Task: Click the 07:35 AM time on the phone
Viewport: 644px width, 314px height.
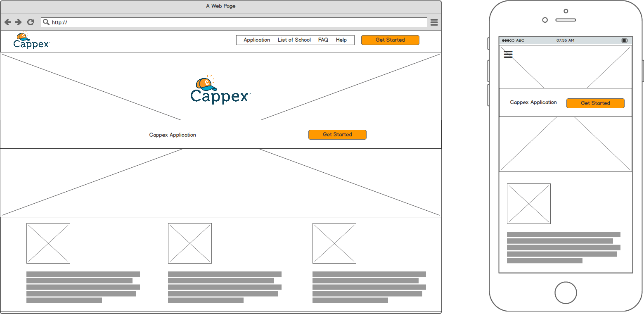Action: 565,40
